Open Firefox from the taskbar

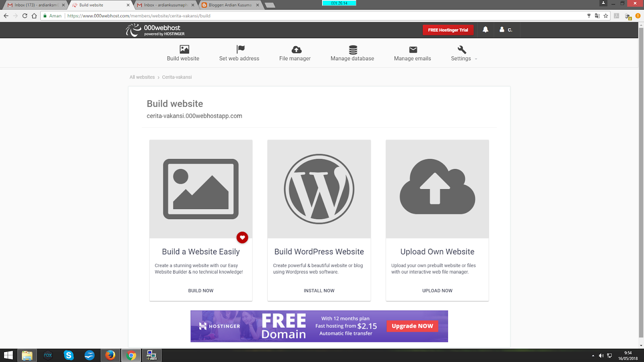(x=110, y=355)
